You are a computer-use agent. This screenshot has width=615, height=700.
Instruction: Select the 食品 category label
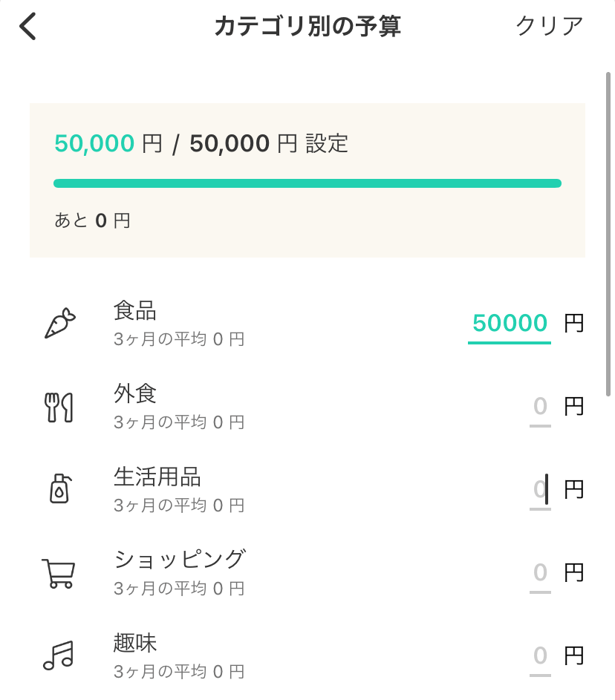pyautogui.click(x=135, y=310)
